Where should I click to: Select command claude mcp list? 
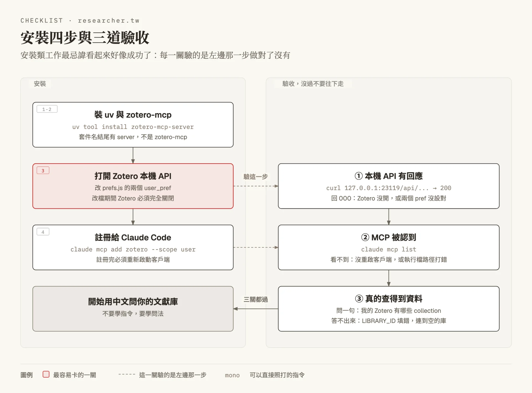(389, 249)
